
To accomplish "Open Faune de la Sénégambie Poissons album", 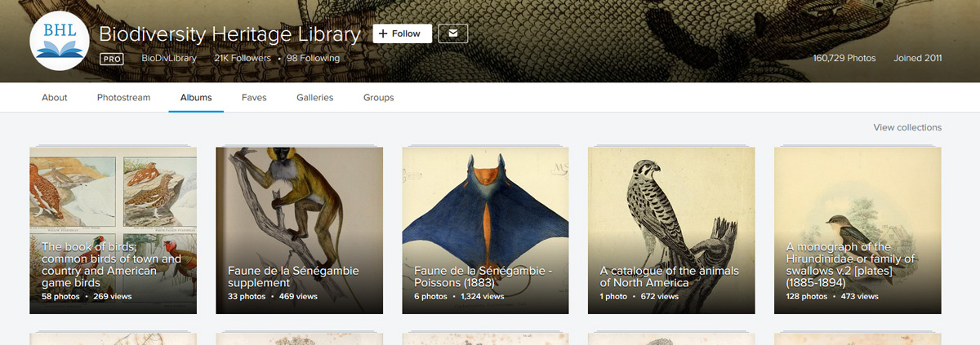I will coord(485,230).
